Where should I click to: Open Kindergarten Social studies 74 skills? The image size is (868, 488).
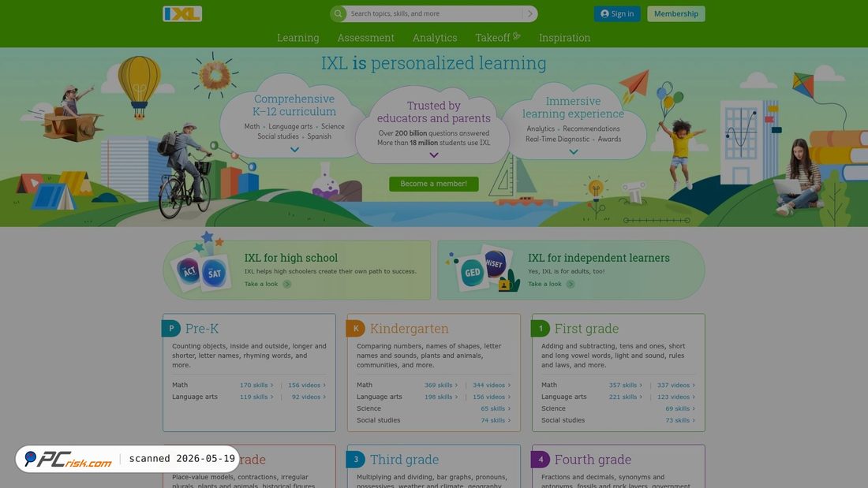496,420
